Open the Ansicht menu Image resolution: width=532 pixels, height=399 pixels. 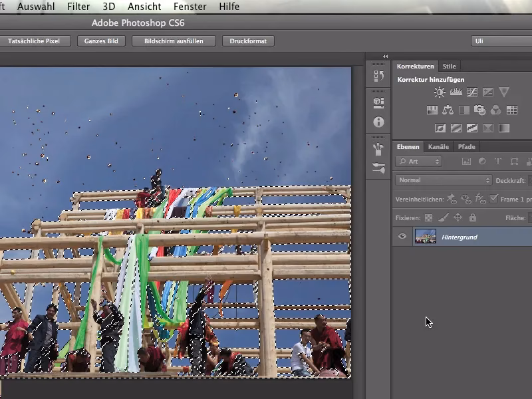pyautogui.click(x=144, y=7)
